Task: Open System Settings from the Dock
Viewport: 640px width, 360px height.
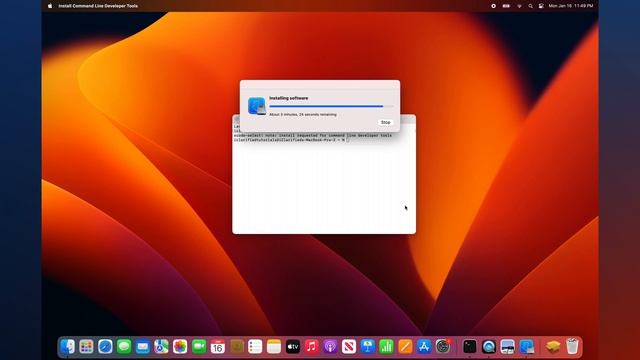Action: 443,347
